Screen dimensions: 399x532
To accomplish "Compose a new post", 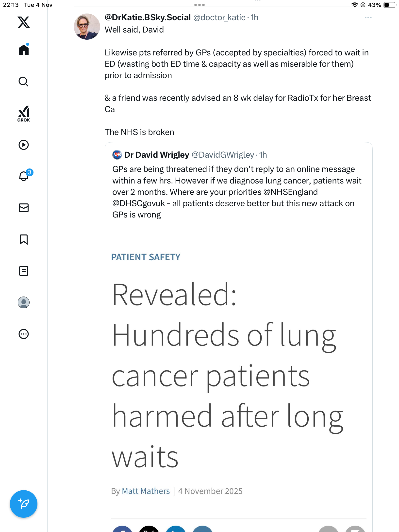I will [x=24, y=504].
